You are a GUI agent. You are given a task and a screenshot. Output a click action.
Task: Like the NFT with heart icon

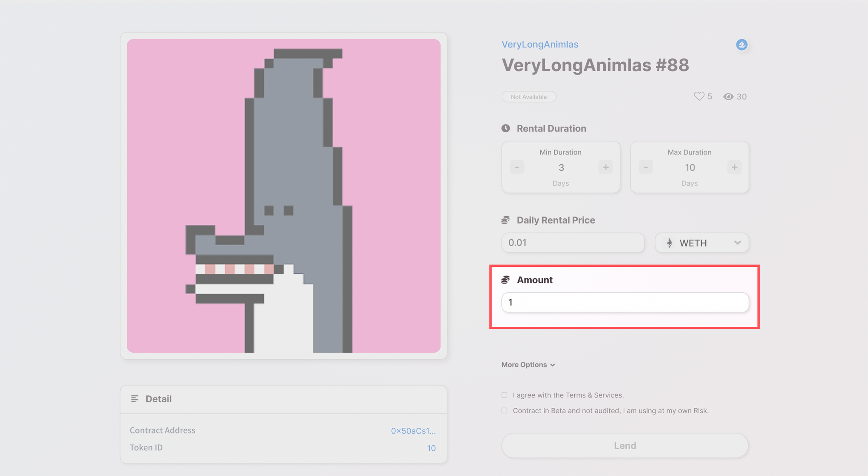click(x=699, y=96)
